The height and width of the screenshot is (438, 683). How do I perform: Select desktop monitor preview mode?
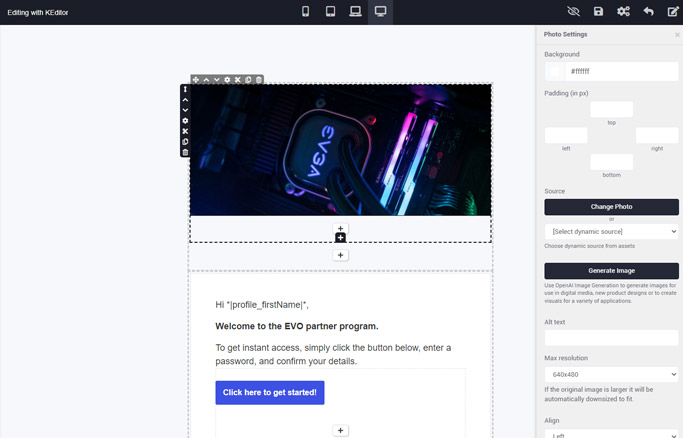point(380,12)
